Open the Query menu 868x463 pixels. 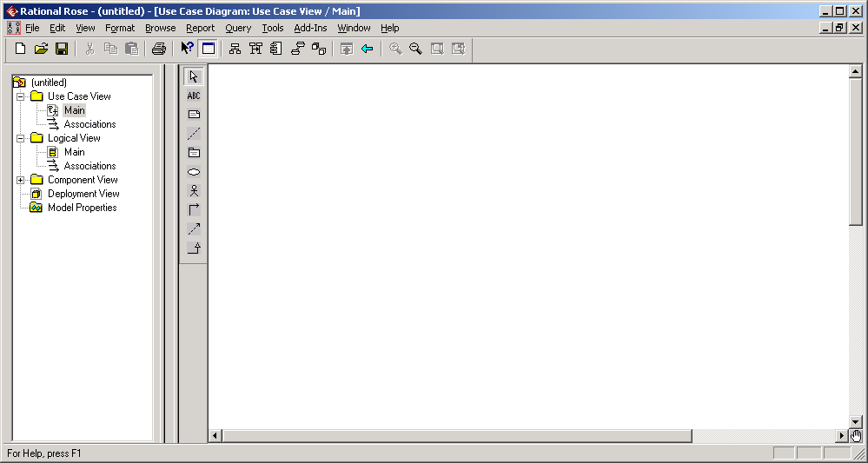click(x=238, y=28)
